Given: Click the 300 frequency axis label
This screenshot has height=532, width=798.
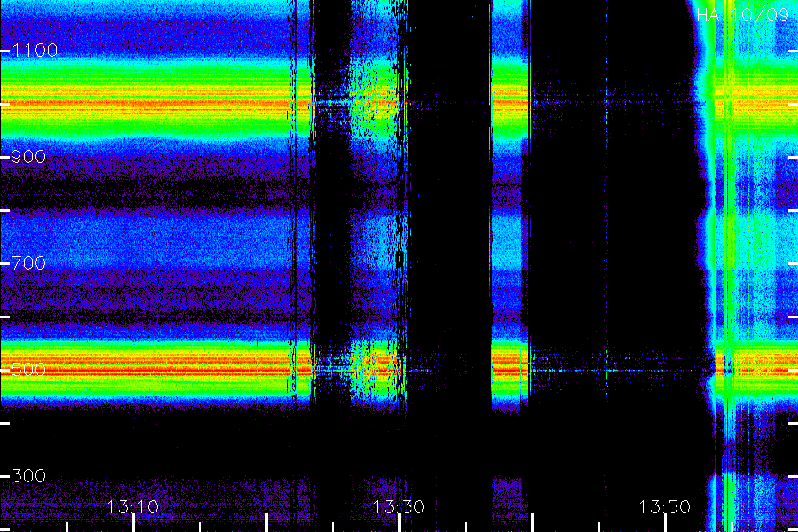Looking at the screenshot, I should click(x=28, y=476).
